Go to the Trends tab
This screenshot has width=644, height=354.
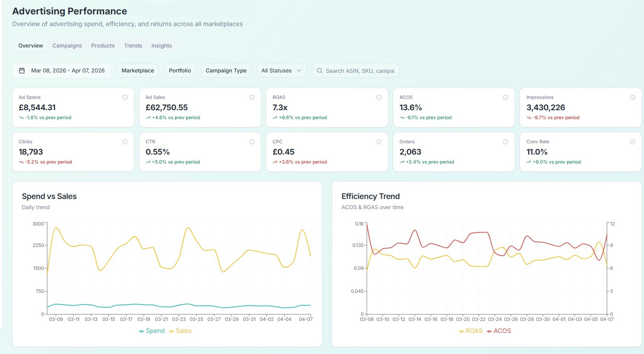tap(133, 46)
